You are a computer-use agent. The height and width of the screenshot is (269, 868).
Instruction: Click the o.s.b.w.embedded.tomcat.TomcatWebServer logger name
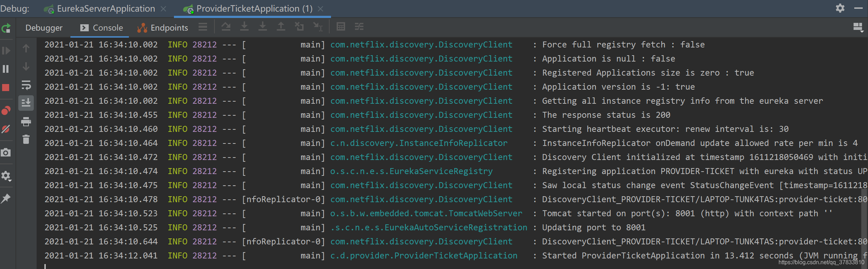[x=426, y=213]
